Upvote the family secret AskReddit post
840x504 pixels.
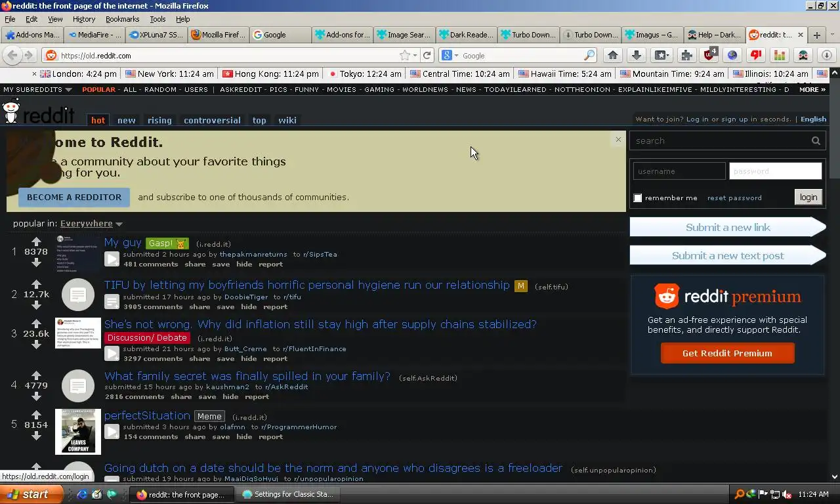pos(36,375)
